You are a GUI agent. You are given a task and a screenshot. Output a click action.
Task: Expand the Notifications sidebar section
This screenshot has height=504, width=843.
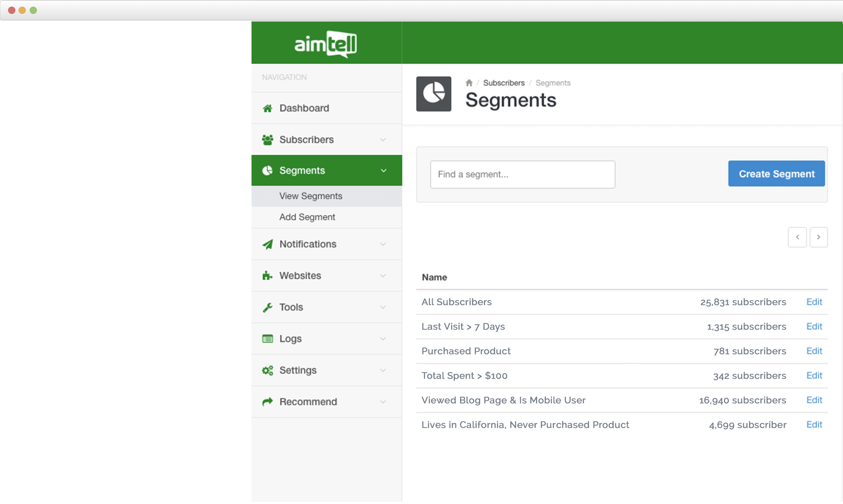coord(383,244)
